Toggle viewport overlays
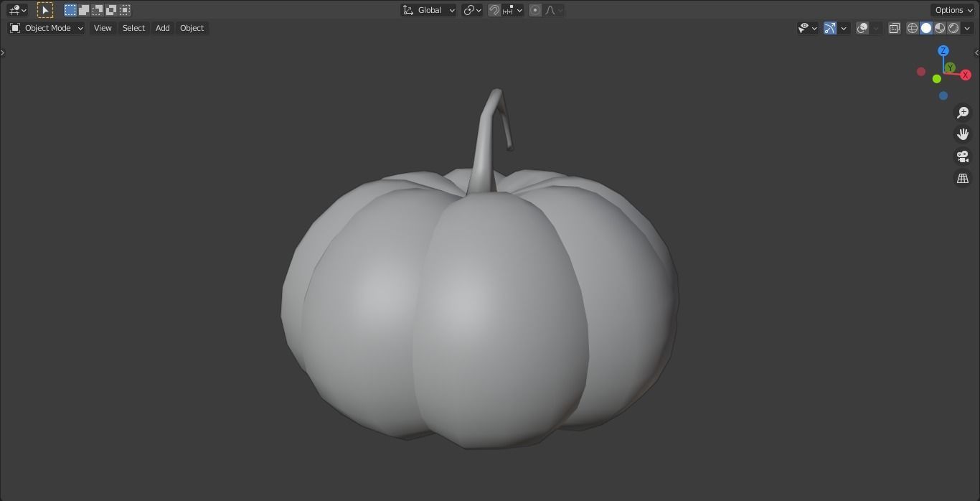The image size is (980, 501). (862, 28)
